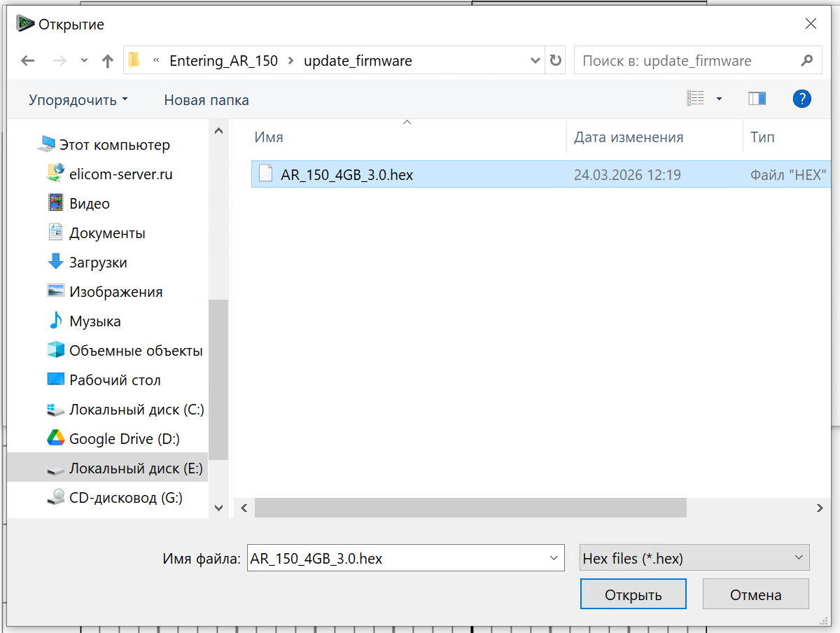Screen dimensions: 840x633
Task: Go up one folder level
Action: (107, 61)
